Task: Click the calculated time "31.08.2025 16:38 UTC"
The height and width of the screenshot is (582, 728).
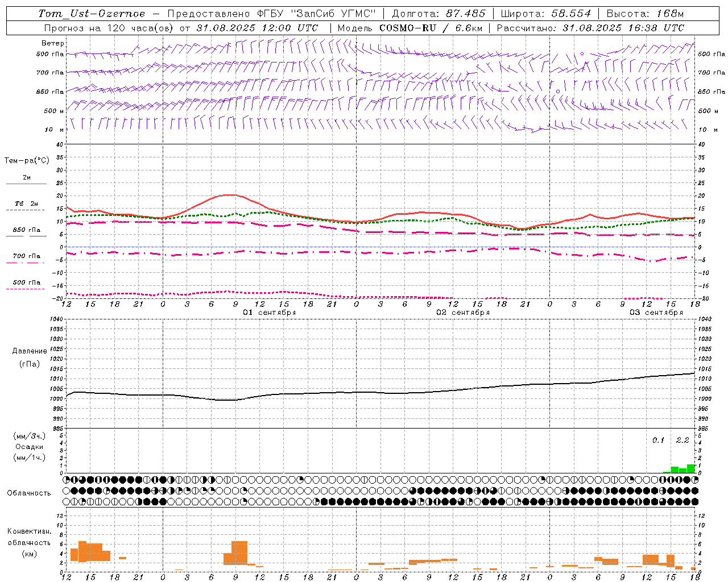Action: (x=623, y=28)
